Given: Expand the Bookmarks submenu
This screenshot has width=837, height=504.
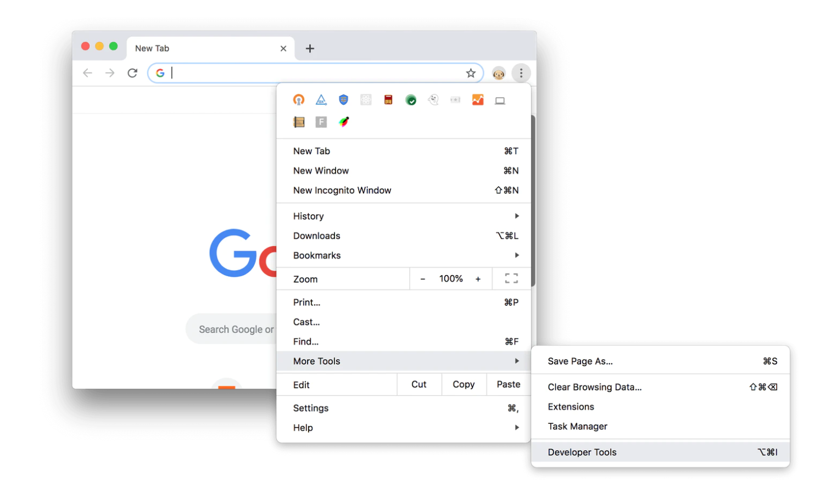Looking at the screenshot, I should (516, 255).
